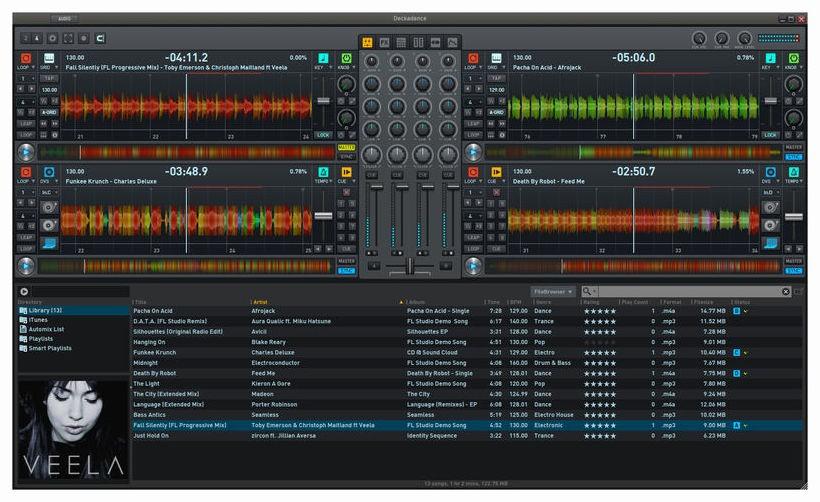Toggle key LOCK on the Pacha On Acid deck
Image resolution: width=820 pixels, height=502 pixels.
770,135
